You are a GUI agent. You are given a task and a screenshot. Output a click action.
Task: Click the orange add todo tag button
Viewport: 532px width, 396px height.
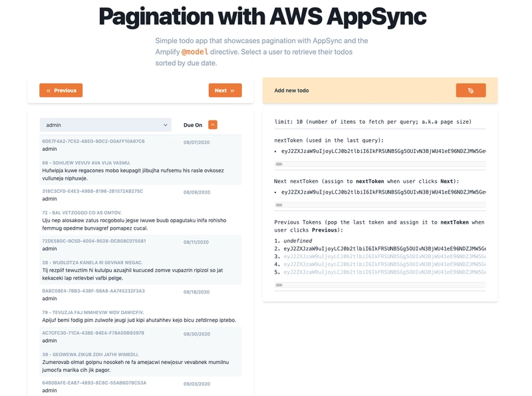471,91
